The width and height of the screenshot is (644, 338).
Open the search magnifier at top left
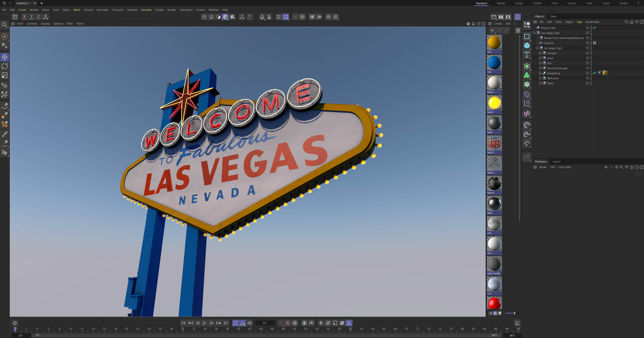[x=4, y=25]
